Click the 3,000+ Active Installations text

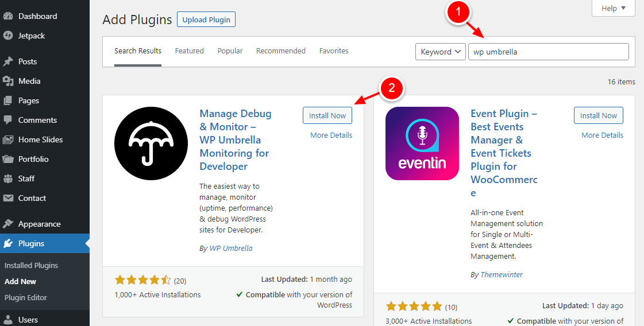coord(429,321)
